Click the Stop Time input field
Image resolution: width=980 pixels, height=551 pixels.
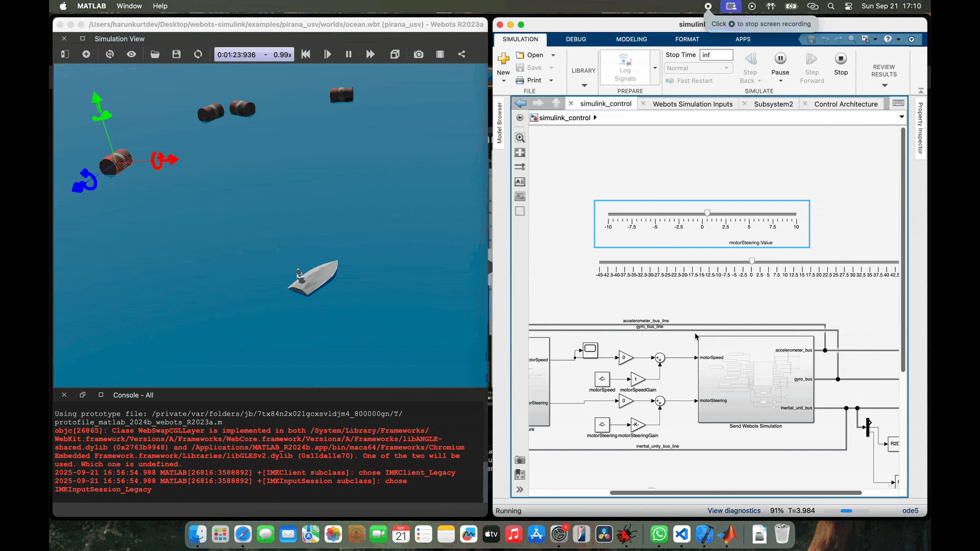coord(716,55)
